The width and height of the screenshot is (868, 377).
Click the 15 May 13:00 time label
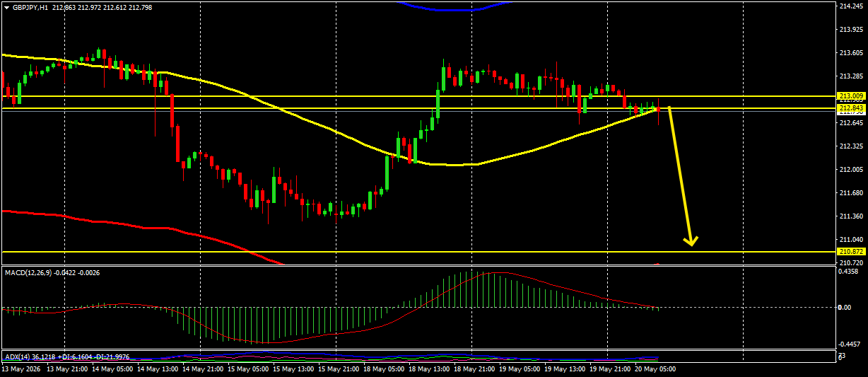[x=292, y=369]
